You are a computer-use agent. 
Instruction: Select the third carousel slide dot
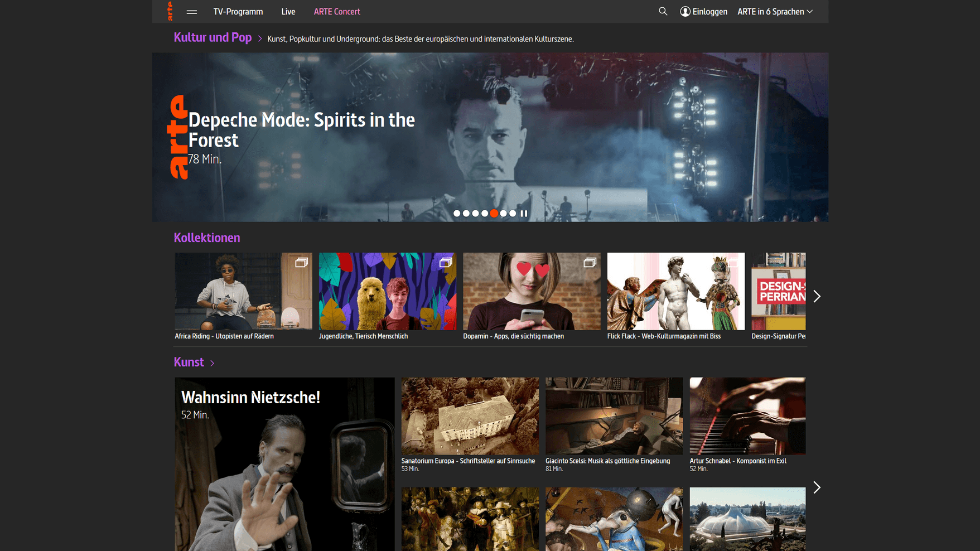[475, 214]
